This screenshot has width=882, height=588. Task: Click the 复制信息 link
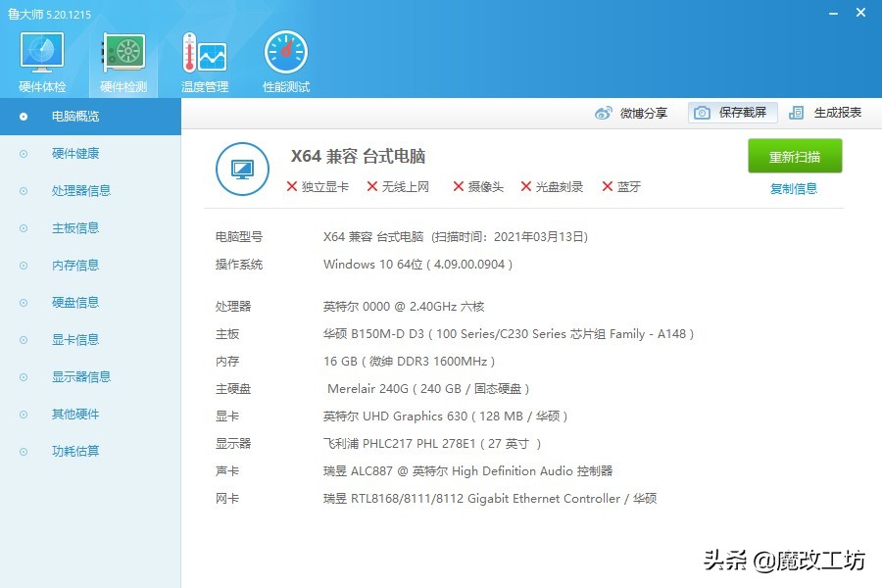click(793, 188)
